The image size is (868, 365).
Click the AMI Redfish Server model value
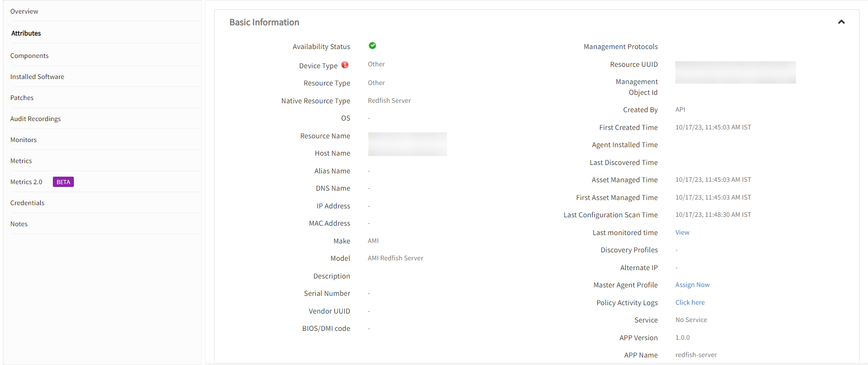coord(395,258)
